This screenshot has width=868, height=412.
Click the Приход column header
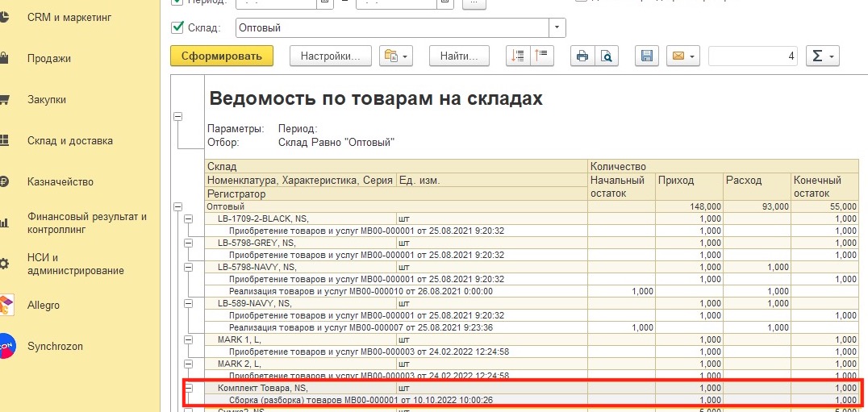689,187
